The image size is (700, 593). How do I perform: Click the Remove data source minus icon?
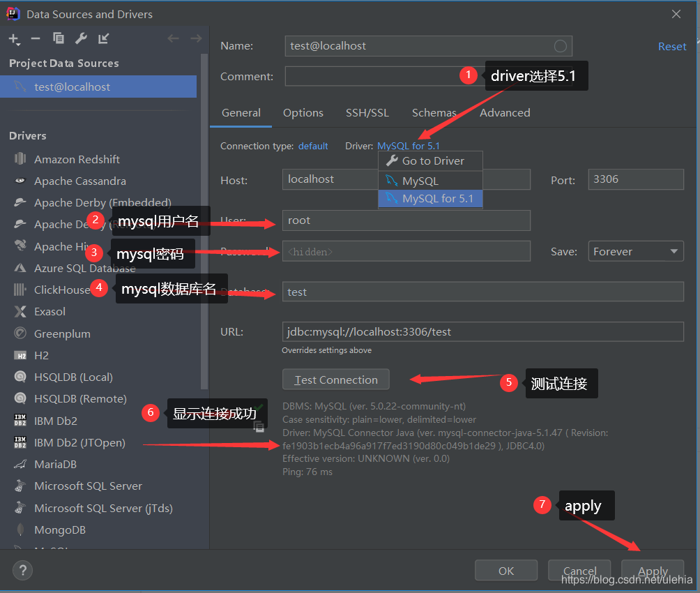(36, 39)
